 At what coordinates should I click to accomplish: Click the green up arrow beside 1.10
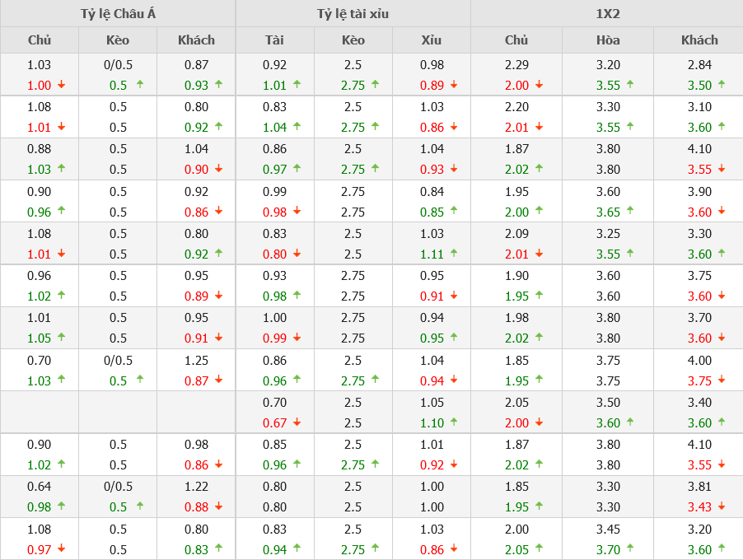coord(454,422)
